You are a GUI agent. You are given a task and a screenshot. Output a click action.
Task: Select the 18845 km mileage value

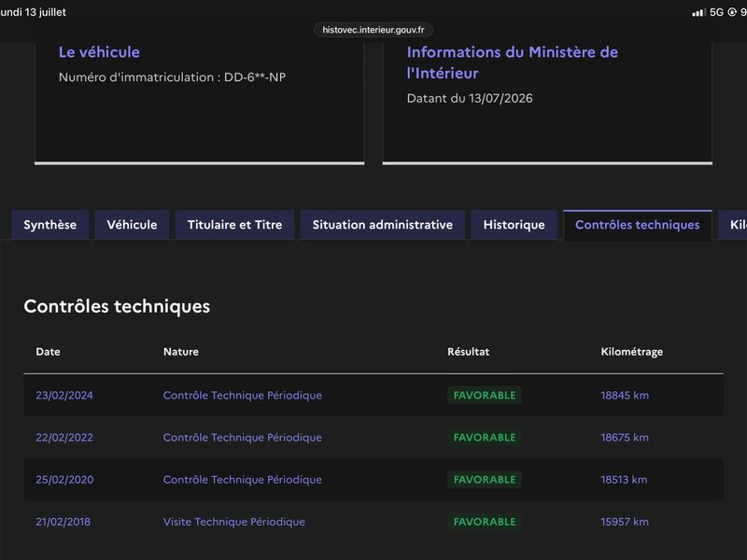point(625,395)
